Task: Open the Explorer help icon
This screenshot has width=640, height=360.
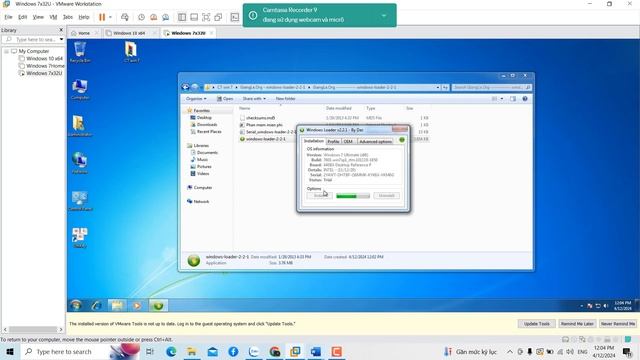Action: 525,99
